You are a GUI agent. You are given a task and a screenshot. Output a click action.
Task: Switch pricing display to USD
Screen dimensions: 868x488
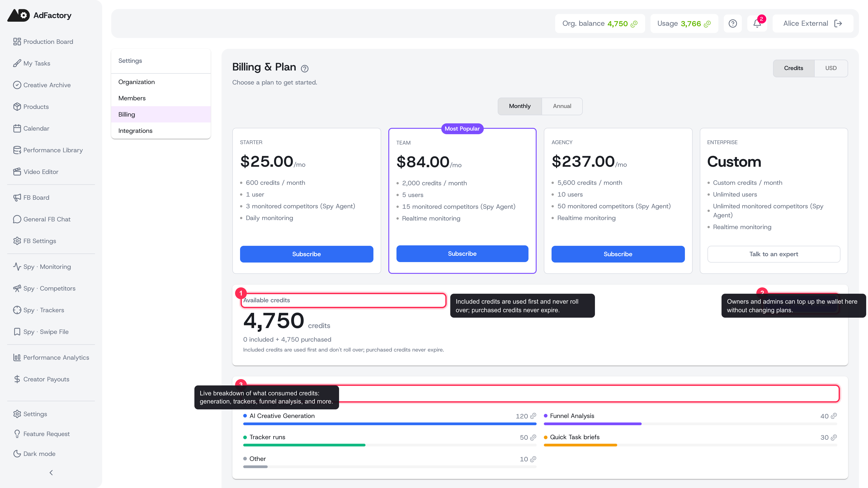point(831,68)
